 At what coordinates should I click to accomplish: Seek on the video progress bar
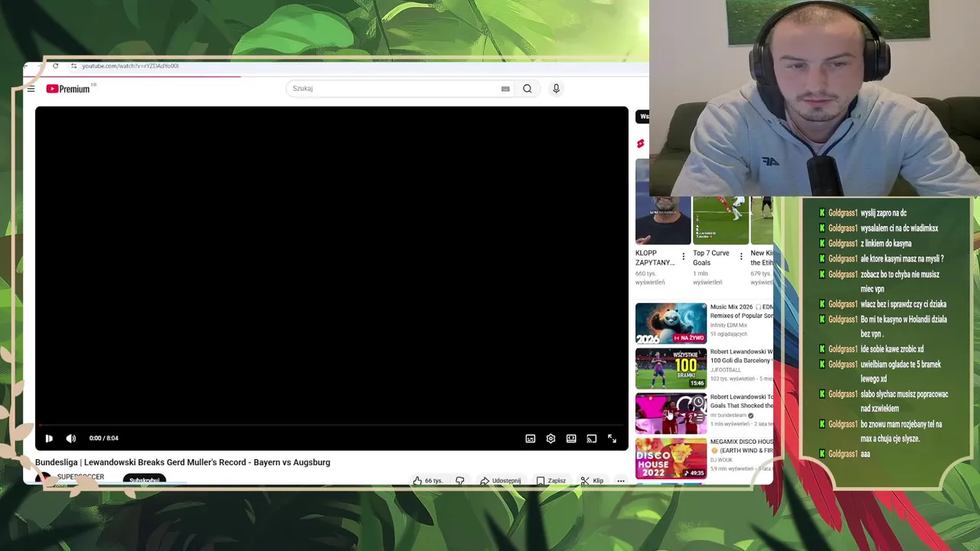click(332, 425)
